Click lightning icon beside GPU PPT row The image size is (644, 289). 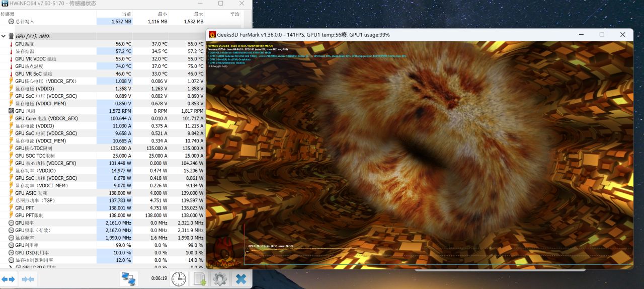(x=11, y=208)
